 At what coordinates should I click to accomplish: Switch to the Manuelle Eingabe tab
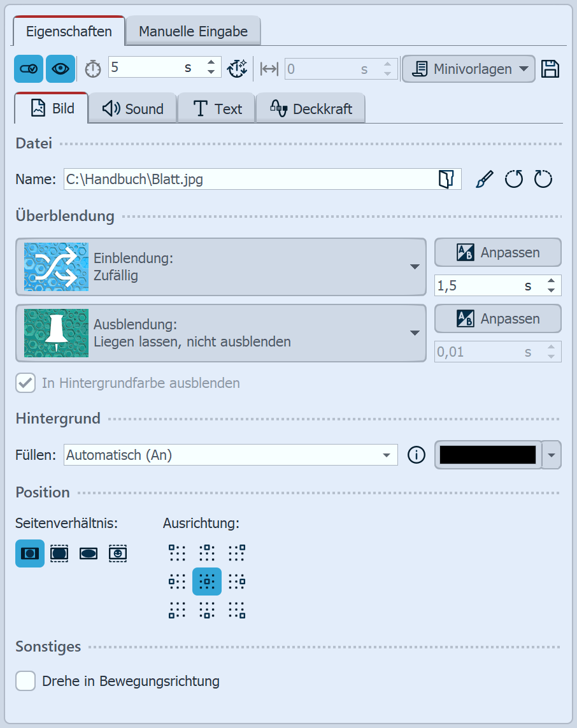(x=192, y=29)
